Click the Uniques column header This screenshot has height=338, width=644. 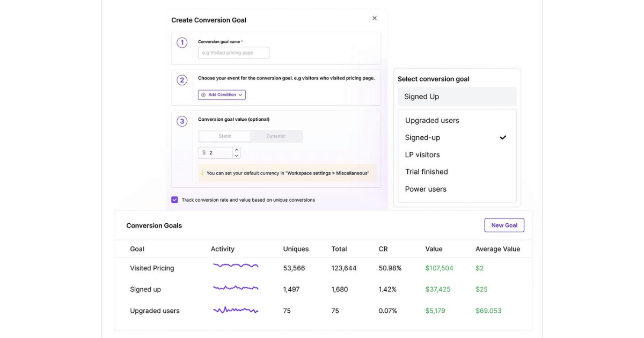[296, 249]
